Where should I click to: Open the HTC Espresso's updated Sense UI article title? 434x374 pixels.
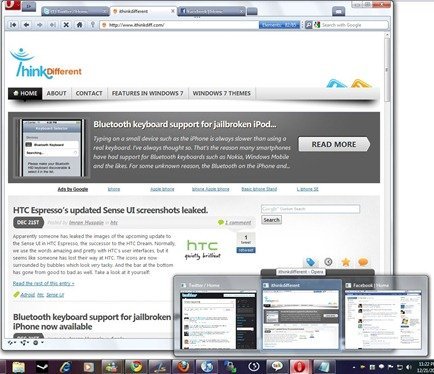pyautogui.click(x=110, y=210)
